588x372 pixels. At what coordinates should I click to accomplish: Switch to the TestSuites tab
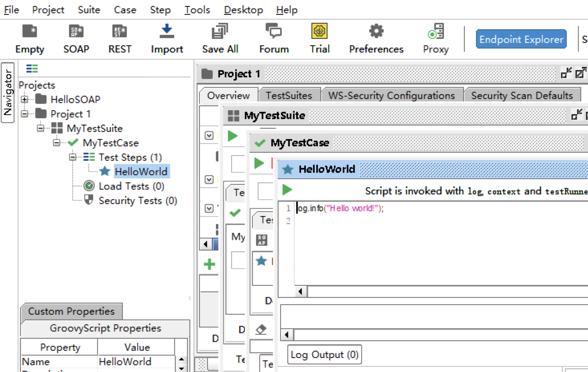tap(289, 95)
